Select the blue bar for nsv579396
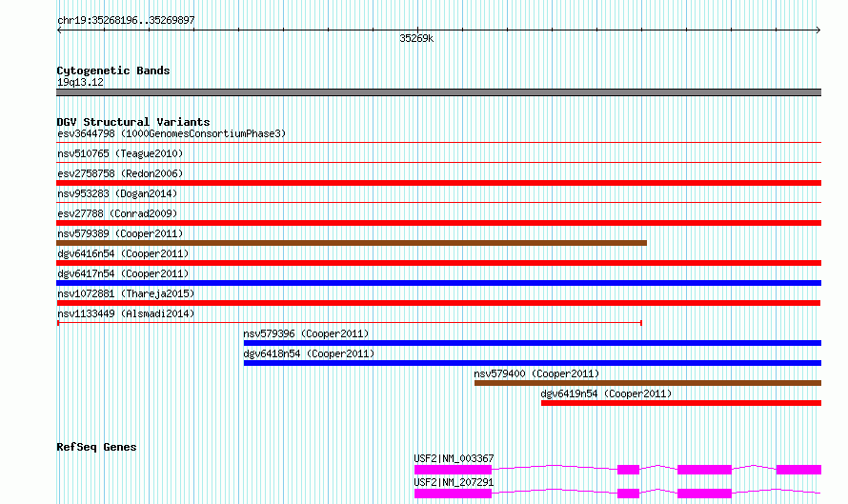848x504 pixels. click(533, 343)
